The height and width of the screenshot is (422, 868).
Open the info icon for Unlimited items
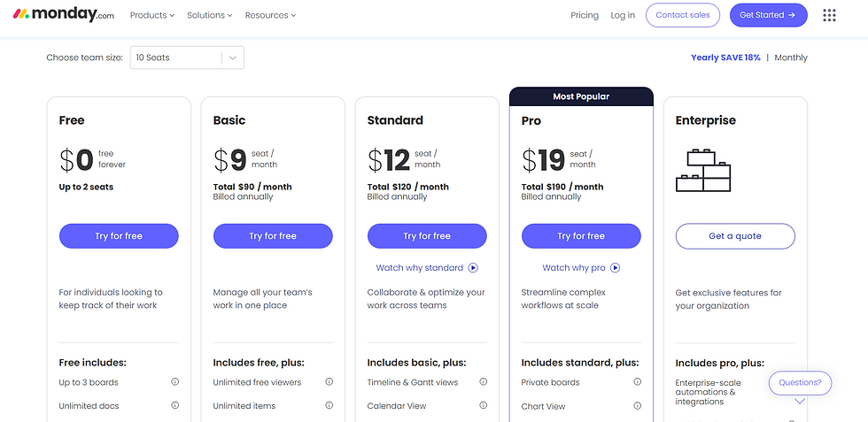(329, 405)
